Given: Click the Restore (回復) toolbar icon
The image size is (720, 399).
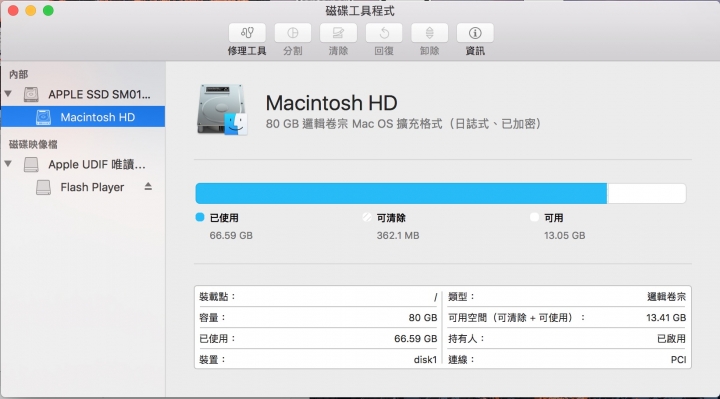Looking at the screenshot, I should click(384, 33).
